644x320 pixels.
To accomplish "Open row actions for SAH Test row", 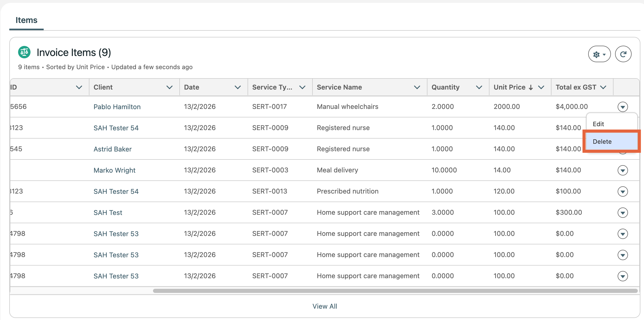I will click(x=623, y=213).
